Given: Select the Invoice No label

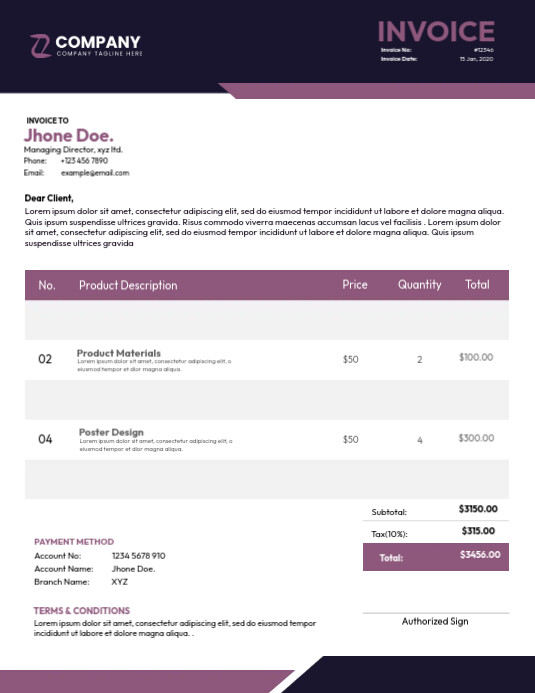Looking at the screenshot, I should 396,50.
